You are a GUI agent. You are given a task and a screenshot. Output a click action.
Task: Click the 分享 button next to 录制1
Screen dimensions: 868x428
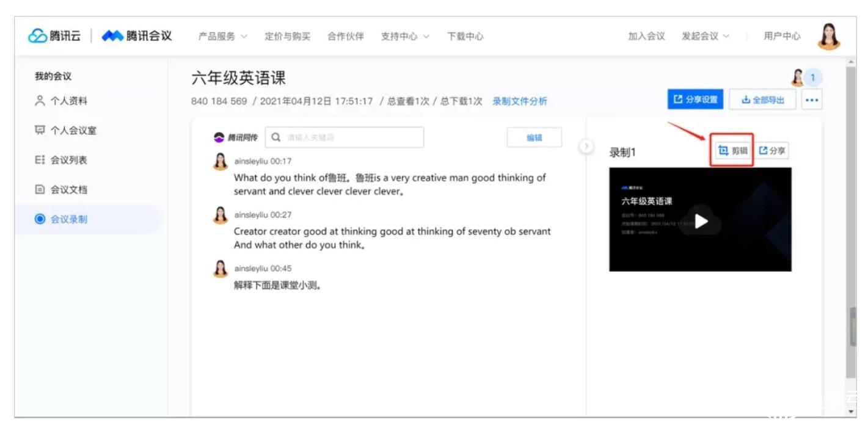[x=773, y=150]
